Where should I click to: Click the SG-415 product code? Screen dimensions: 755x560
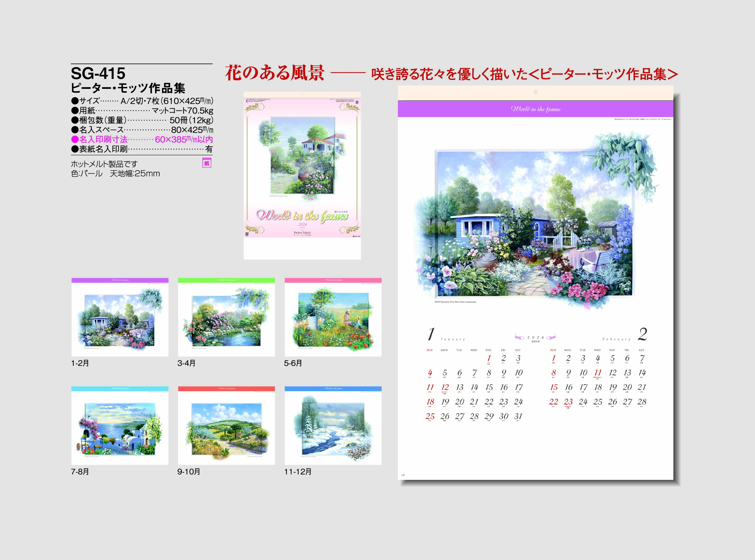(x=98, y=73)
